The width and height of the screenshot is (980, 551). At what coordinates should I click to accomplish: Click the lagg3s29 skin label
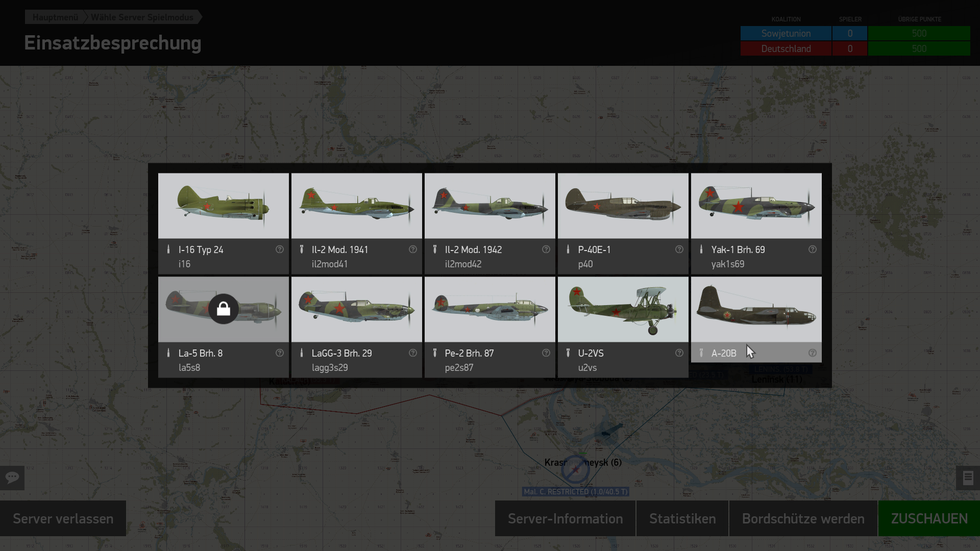coord(330,368)
